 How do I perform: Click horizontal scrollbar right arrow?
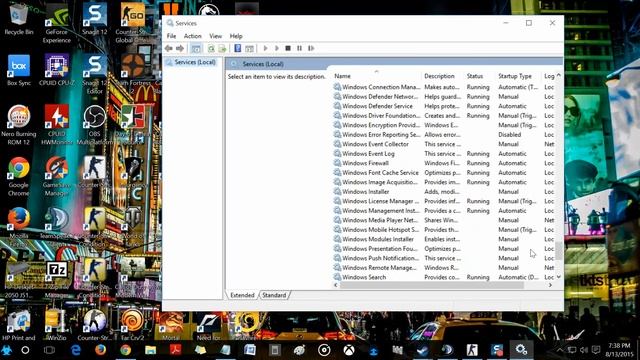tap(551, 285)
